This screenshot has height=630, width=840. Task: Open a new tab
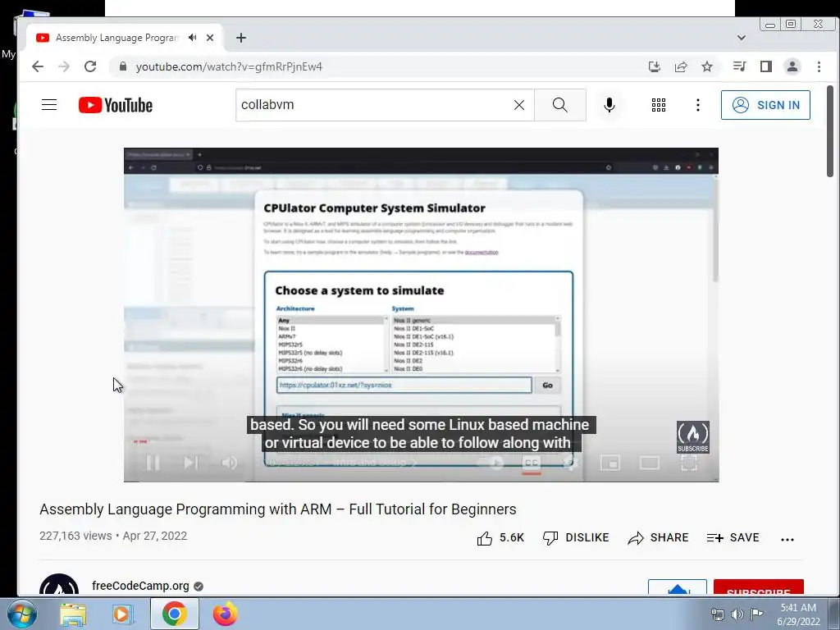point(241,38)
